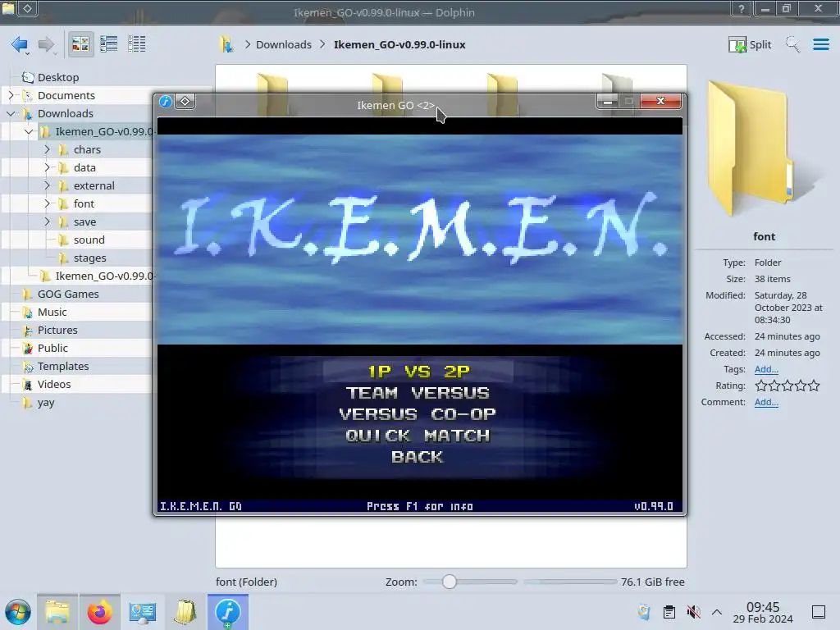Collapse the Downloads folder tree node
840x630 pixels.
click(x=11, y=113)
